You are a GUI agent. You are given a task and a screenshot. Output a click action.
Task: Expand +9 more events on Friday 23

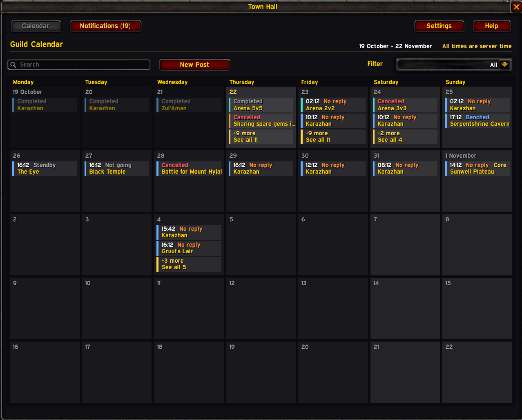click(x=333, y=136)
